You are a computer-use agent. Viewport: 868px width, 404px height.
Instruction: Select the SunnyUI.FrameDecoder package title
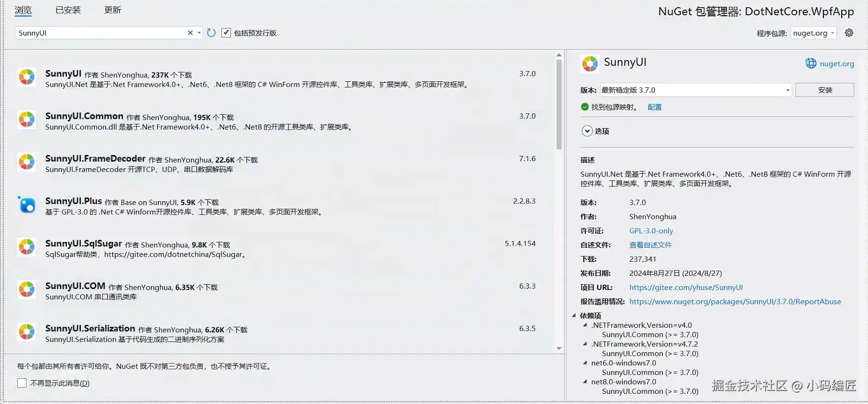pos(95,159)
